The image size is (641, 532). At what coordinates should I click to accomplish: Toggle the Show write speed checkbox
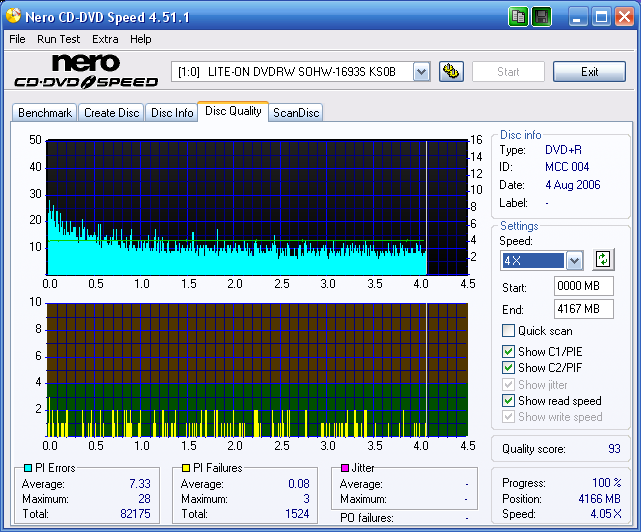pos(508,417)
